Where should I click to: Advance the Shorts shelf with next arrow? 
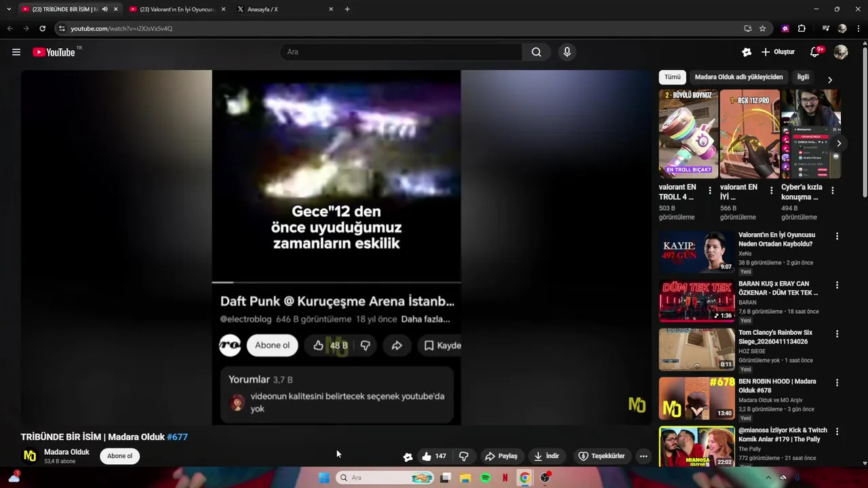(839, 144)
